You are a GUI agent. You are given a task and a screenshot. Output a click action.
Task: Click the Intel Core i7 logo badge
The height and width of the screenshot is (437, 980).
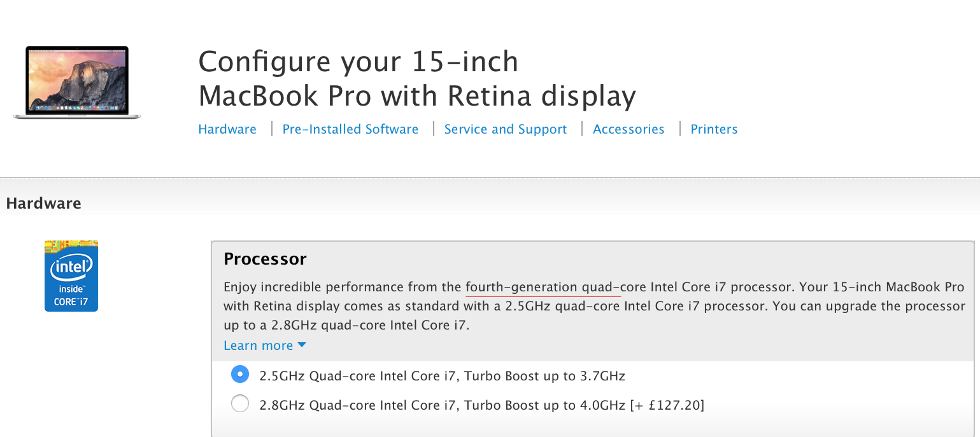coord(71,276)
